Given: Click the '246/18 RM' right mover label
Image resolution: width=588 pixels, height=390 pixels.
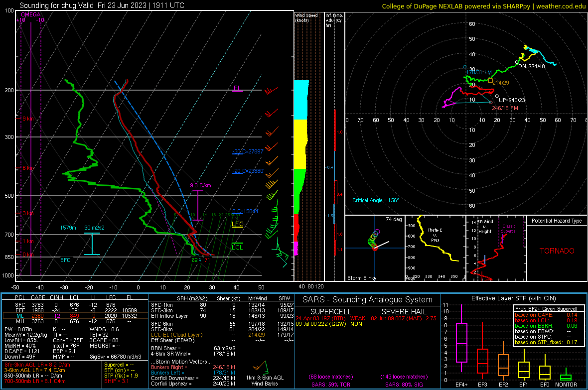Looking at the screenshot, I should 505,108.
